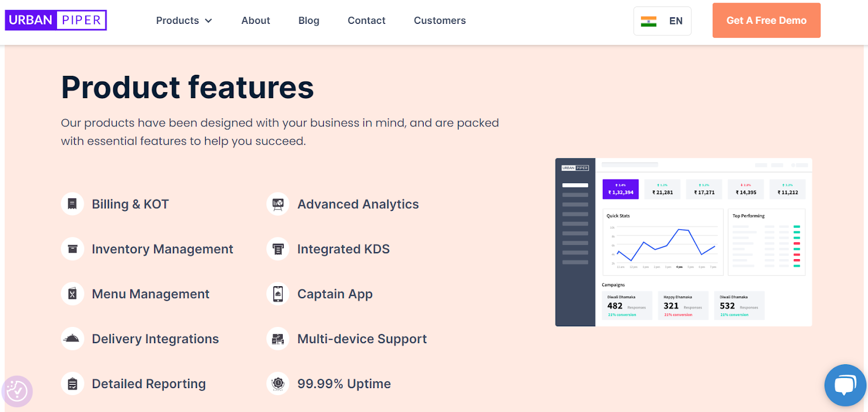Expand the Products dropdown menu
Image resolution: width=868 pixels, height=412 pixels.
[184, 21]
